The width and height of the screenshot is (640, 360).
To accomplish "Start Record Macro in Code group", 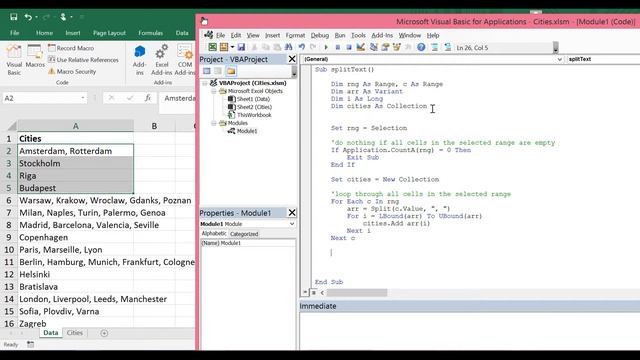I will click(x=71, y=48).
